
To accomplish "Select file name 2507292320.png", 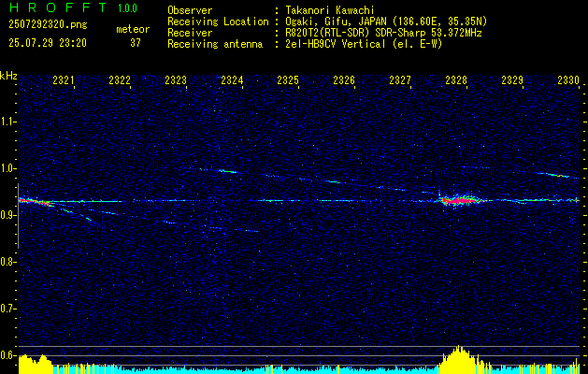I will pos(48,25).
